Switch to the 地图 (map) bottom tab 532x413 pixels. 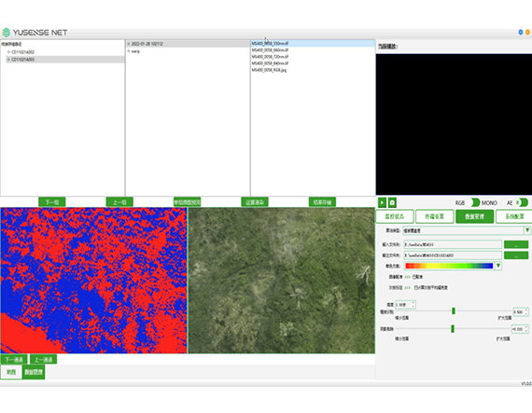coord(11,372)
